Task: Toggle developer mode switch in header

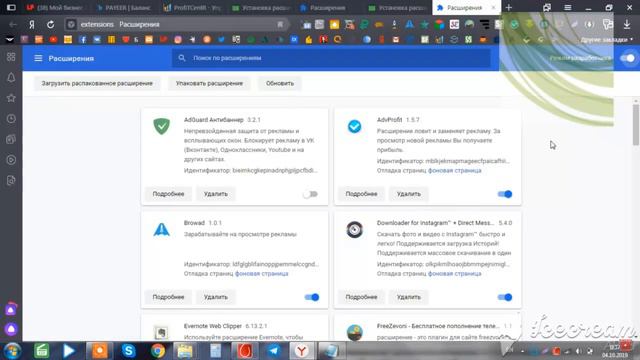Action: 628,58
